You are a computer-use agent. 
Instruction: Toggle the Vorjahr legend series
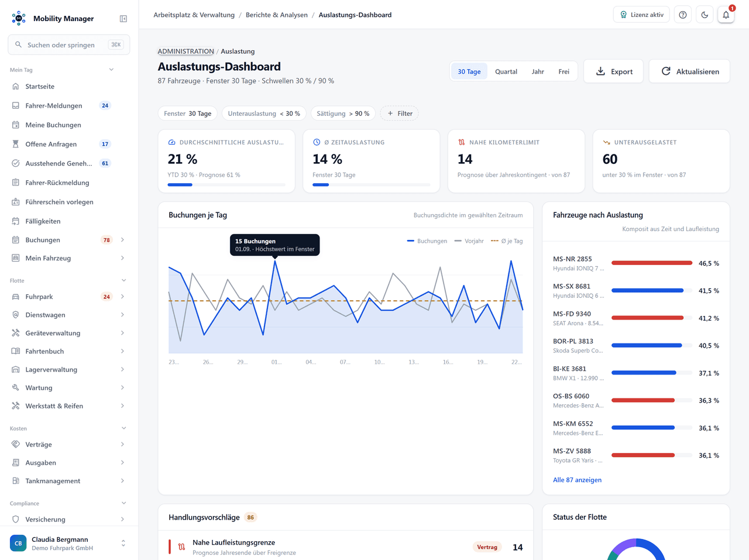pyautogui.click(x=469, y=241)
